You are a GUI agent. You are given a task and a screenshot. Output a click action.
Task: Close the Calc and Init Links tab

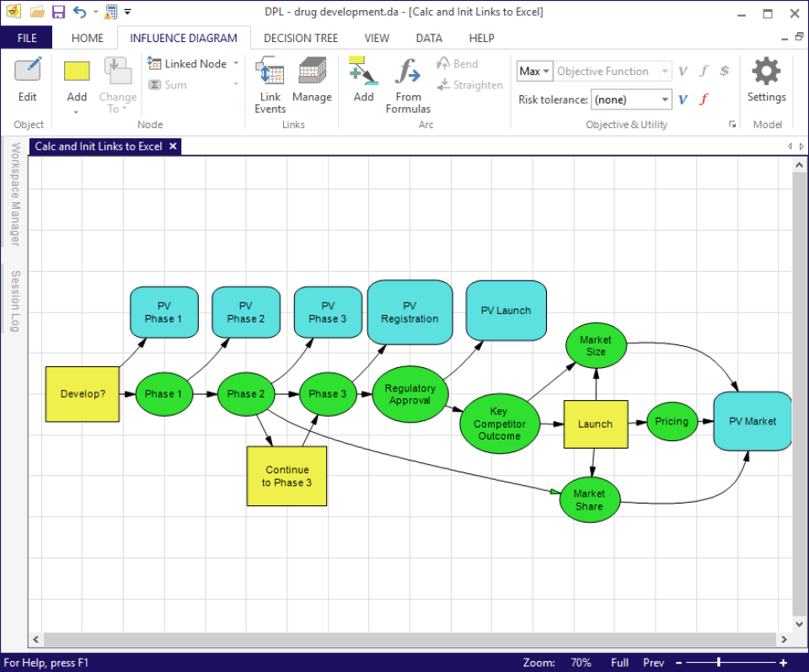(x=173, y=147)
